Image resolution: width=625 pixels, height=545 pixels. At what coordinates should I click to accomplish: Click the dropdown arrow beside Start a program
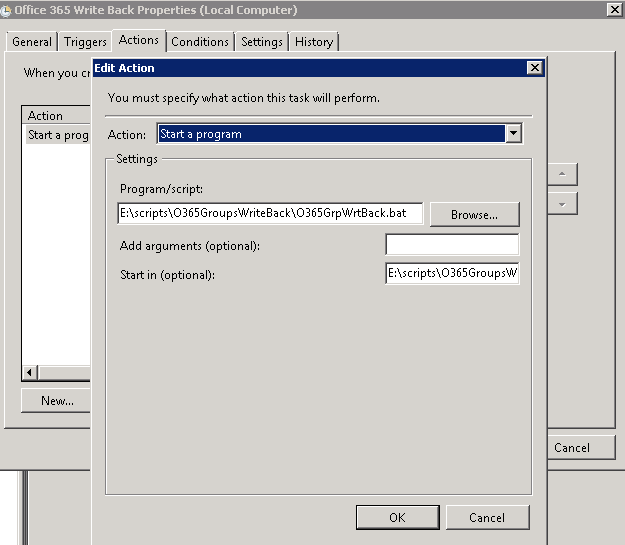513,133
